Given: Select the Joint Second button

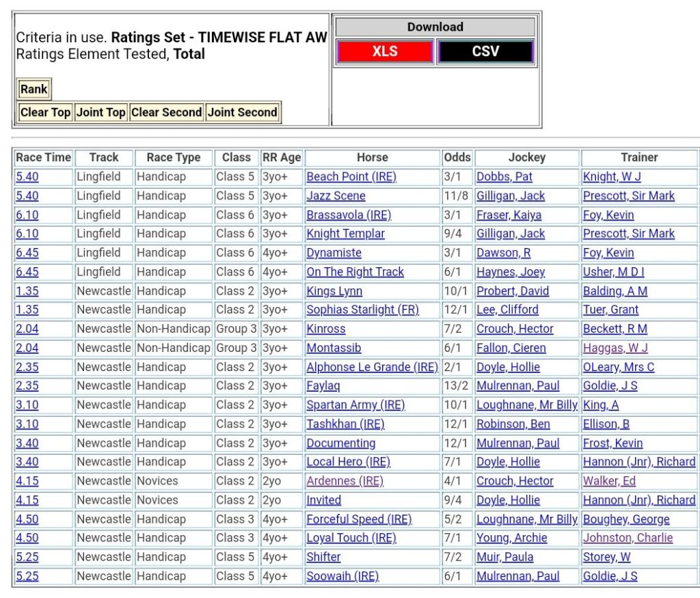Looking at the screenshot, I should tap(242, 113).
